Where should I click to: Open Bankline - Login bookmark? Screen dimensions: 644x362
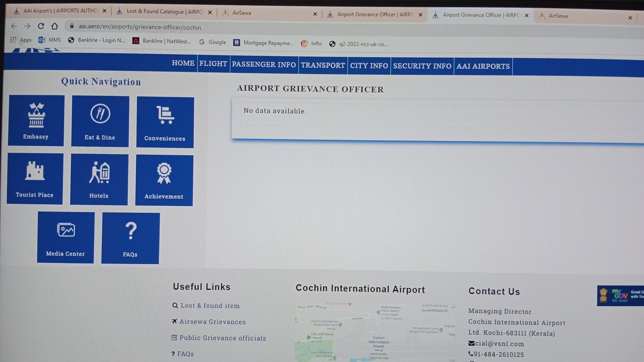tap(96, 40)
